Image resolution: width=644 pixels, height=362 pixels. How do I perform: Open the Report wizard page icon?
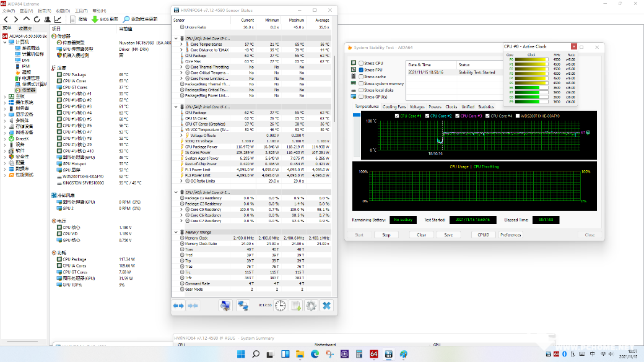tap(72, 19)
